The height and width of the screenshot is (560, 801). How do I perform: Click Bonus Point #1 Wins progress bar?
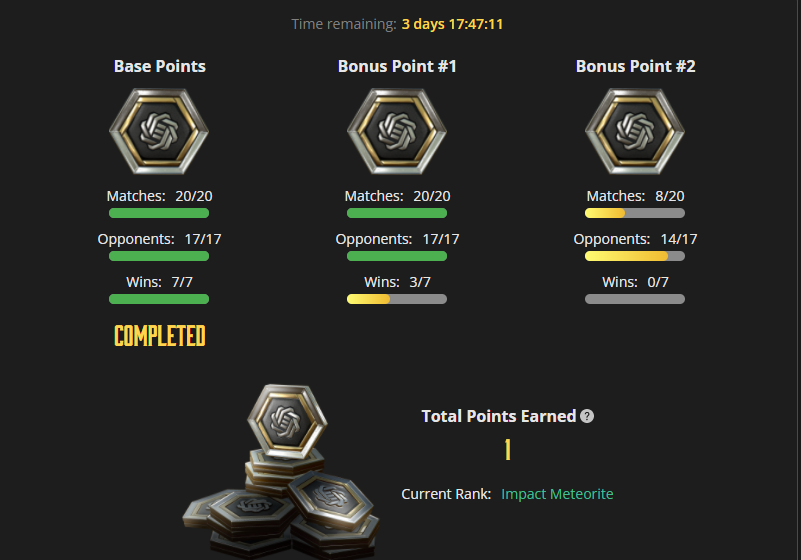coord(397,299)
